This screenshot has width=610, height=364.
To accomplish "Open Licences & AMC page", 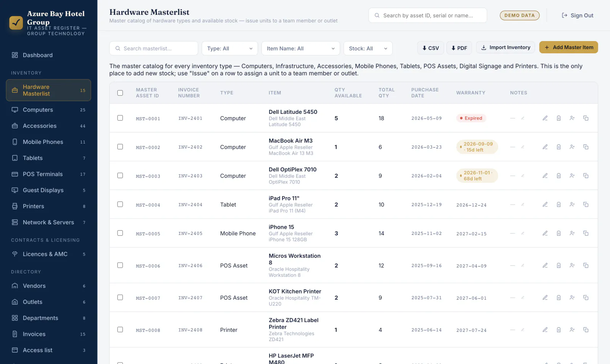I will point(48,254).
